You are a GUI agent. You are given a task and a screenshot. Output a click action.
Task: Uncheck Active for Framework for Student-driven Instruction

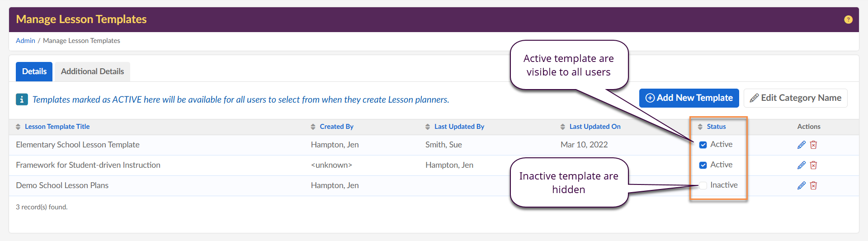click(x=703, y=165)
